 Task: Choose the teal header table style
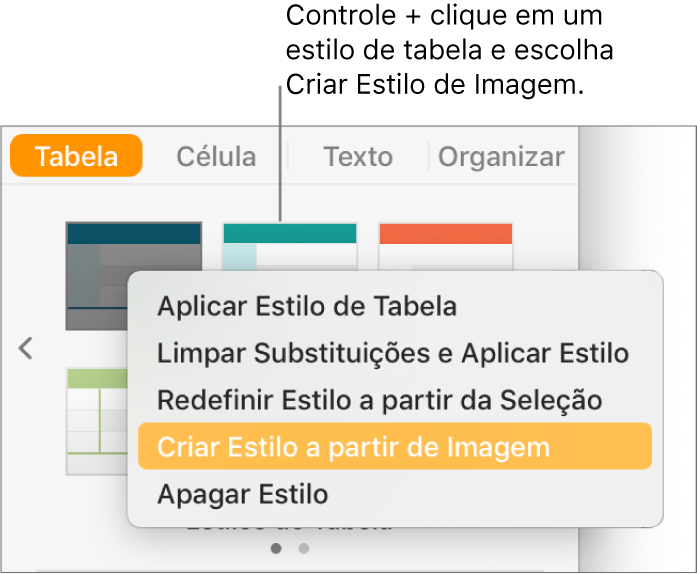289,245
